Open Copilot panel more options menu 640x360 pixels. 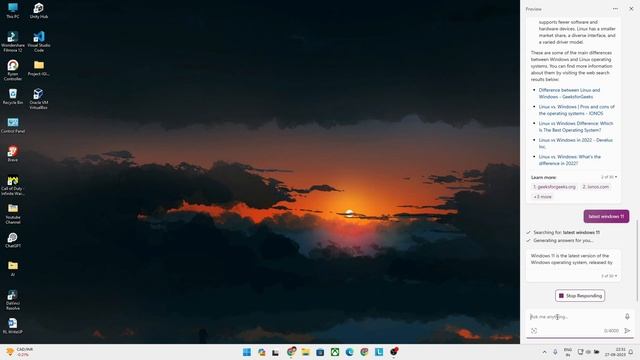tap(615, 9)
